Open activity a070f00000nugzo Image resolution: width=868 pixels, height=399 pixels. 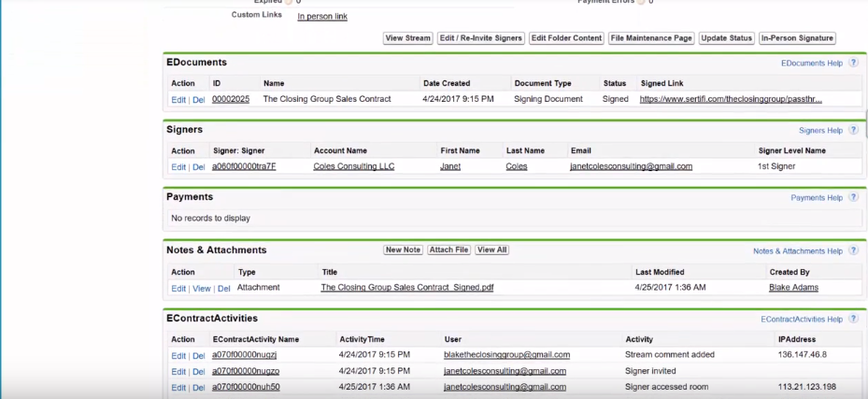245,371
